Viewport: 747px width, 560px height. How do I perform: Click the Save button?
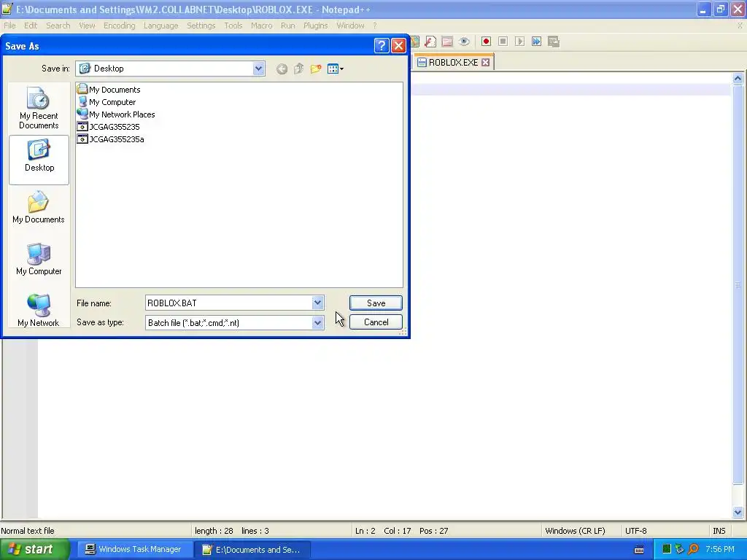376,303
